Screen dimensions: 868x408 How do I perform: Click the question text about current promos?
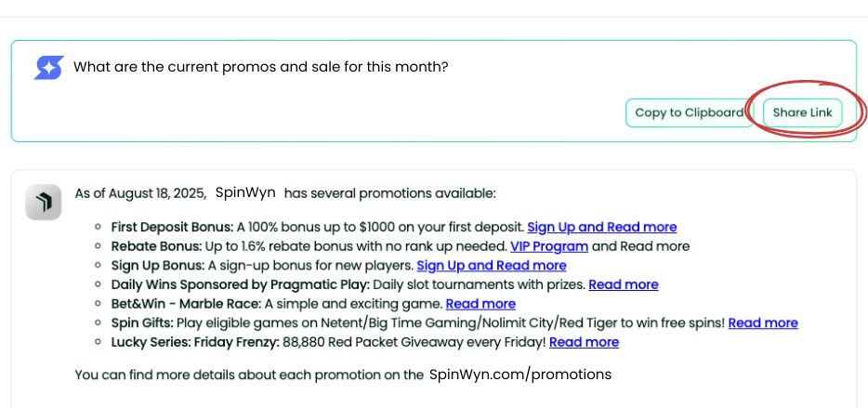coord(261,67)
